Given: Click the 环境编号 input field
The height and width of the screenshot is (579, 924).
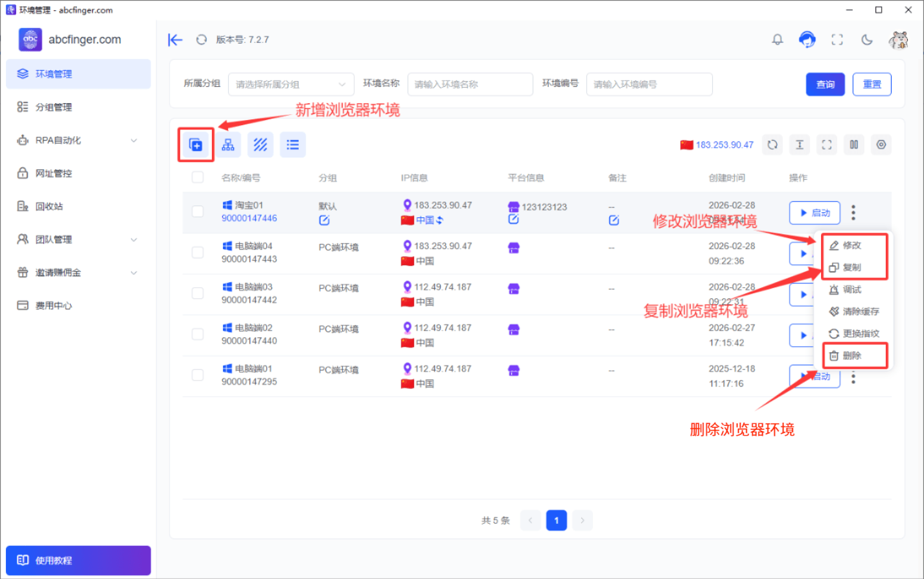Looking at the screenshot, I should 649,84.
